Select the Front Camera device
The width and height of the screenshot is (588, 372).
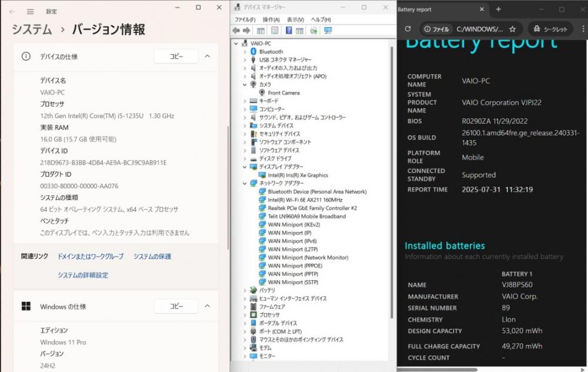[x=283, y=93]
